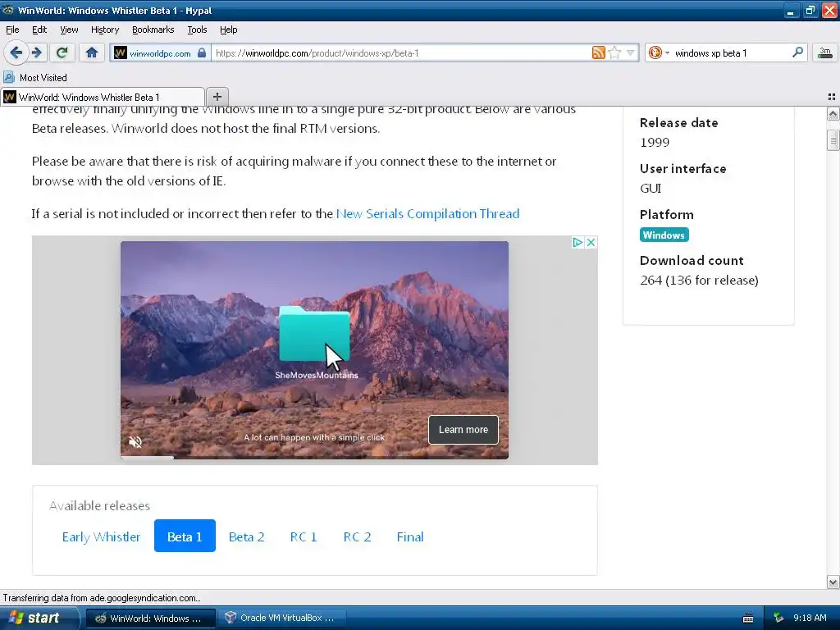The height and width of the screenshot is (630, 840).
Task: Click the address bar URL field
Action: tap(400, 53)
